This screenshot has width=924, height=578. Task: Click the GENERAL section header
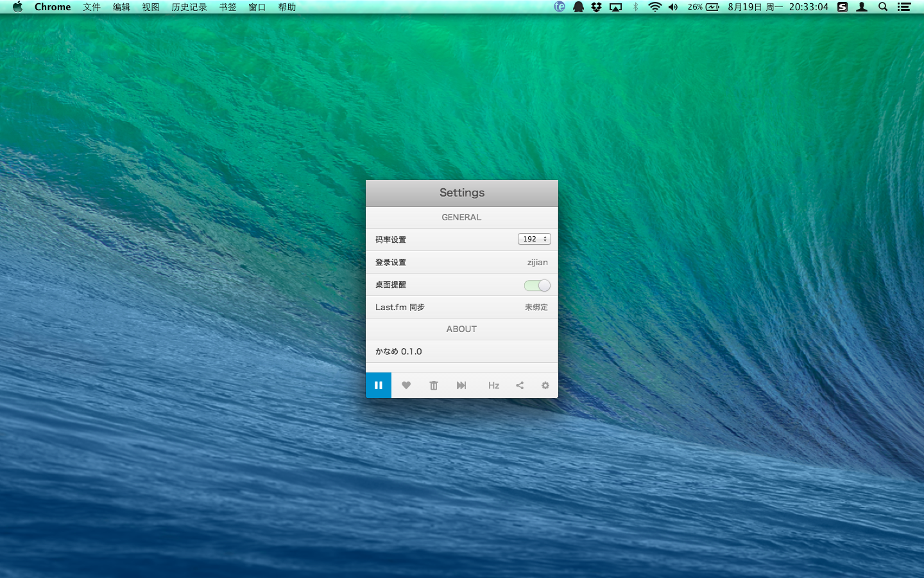(461, 217)
